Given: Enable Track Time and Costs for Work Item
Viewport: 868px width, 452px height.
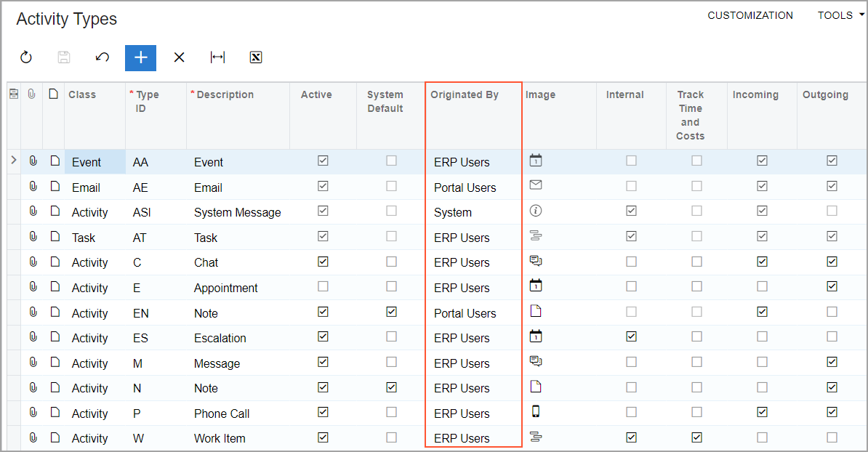Looking at the screenshot, I should 696,437.
